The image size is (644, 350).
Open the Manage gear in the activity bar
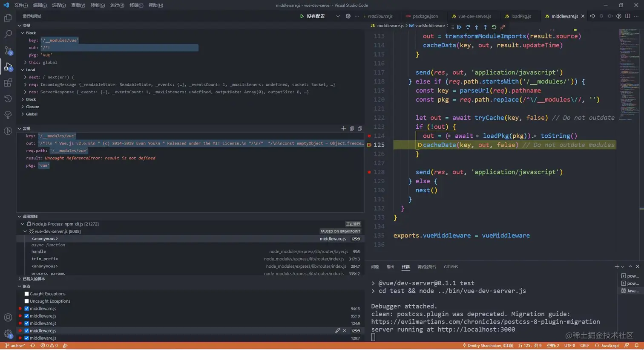point(8,334)
